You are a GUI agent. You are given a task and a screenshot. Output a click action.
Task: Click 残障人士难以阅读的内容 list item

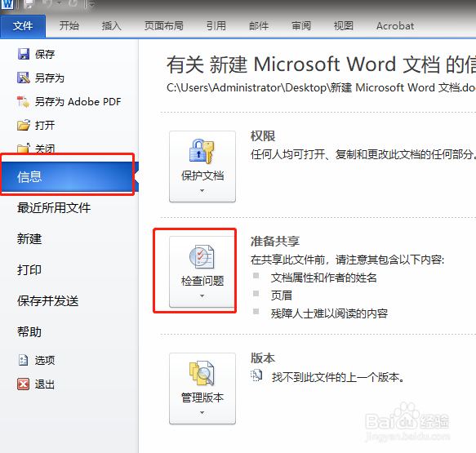[x=329, y=313]
